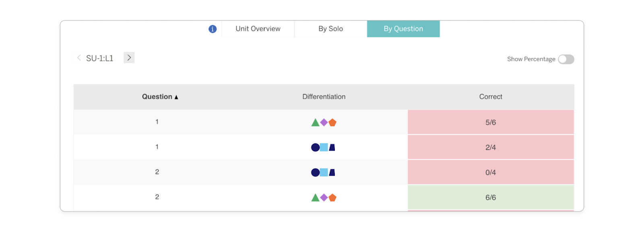Click the blue info icon
Viewport: 644px width, 232px height.
pos(213,29)
